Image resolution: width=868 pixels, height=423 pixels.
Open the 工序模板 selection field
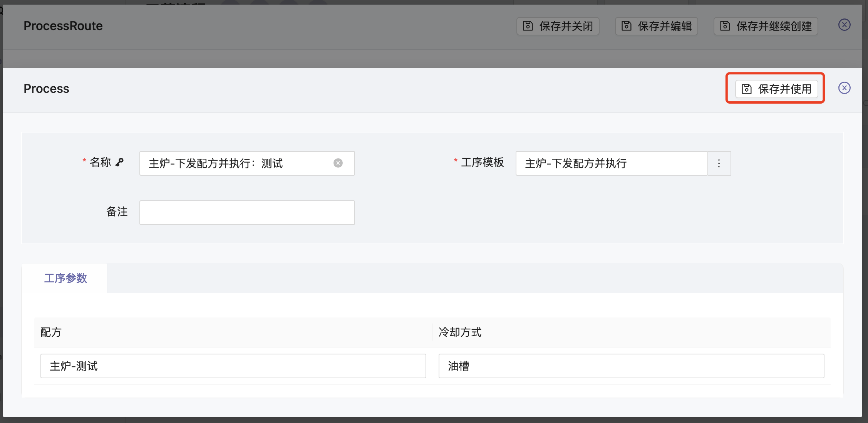pos(611,163)
